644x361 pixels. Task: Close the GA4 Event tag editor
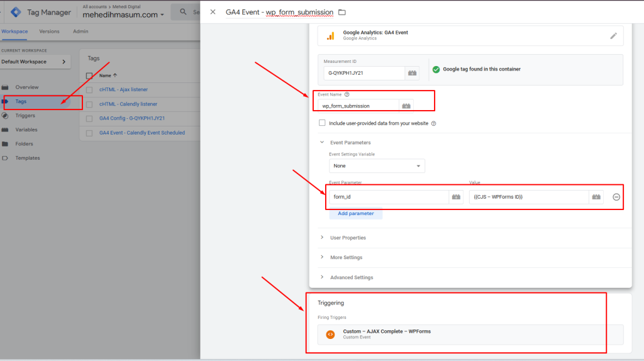pyautogui.click(x=213, y=12)
